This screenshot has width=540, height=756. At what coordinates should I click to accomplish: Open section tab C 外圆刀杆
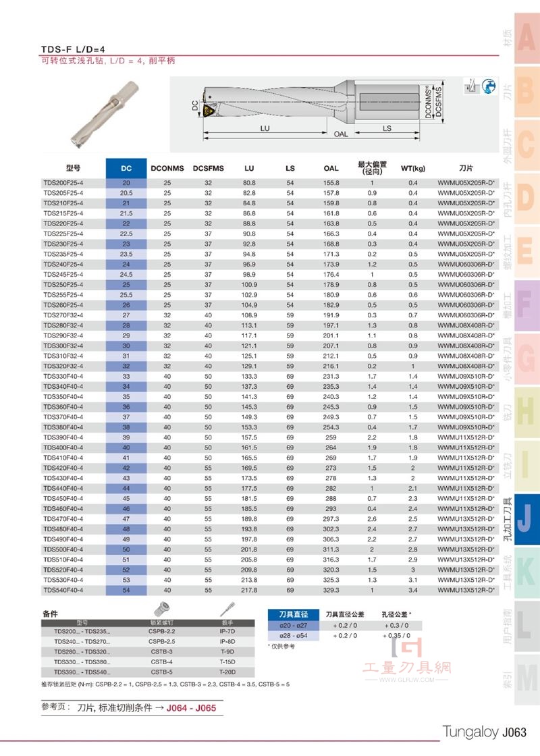coord(526,145)
